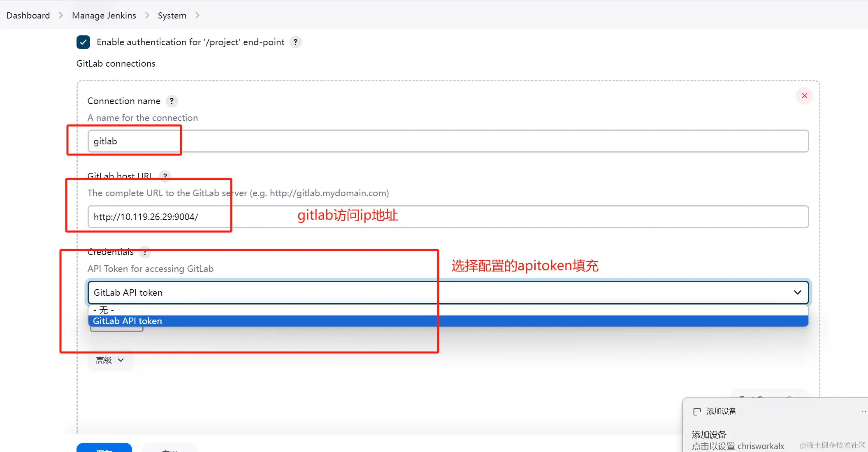The image size is (868, 452).
Task: Open help for '/project' end-point authentication
Action: (x=295, y=42)
